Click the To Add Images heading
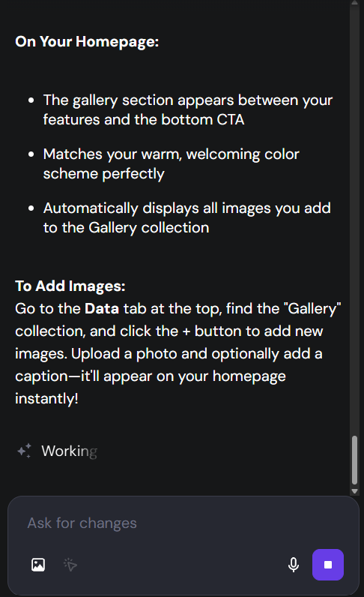Image resolution: width=364 pixels, height=597 pixels. [70, 286]
